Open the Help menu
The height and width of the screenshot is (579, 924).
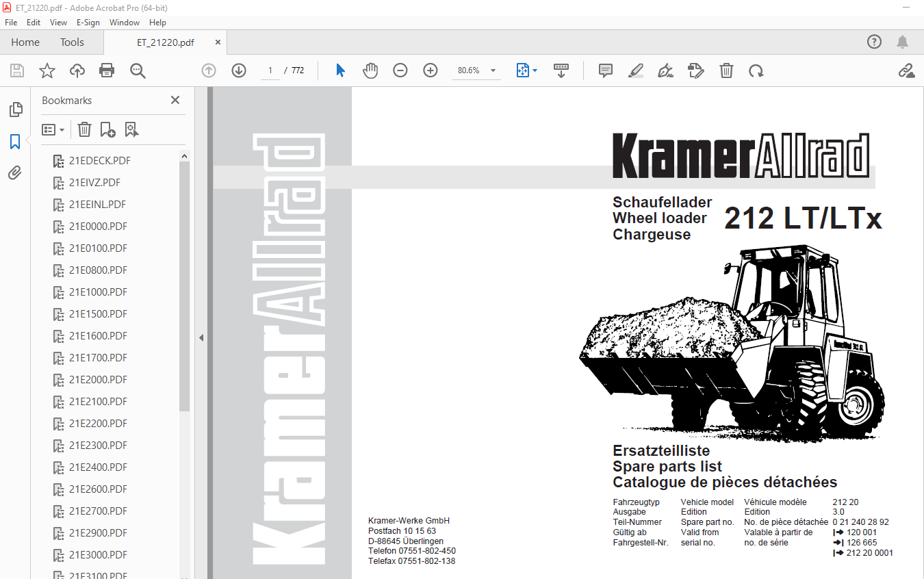tap(157, 22)
